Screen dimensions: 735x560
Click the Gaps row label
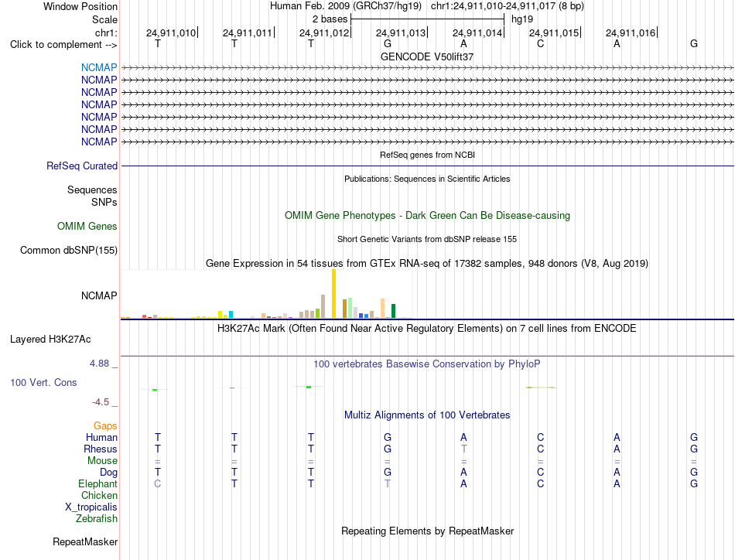105,425
